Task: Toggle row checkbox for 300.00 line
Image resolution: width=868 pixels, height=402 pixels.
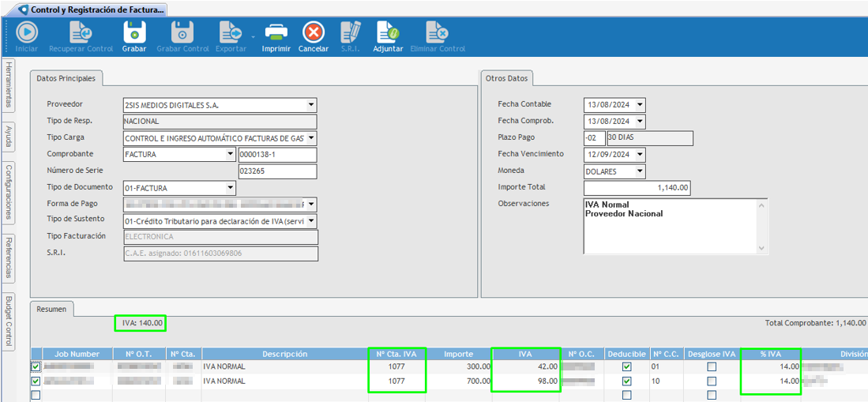Action: coord(36,366)
